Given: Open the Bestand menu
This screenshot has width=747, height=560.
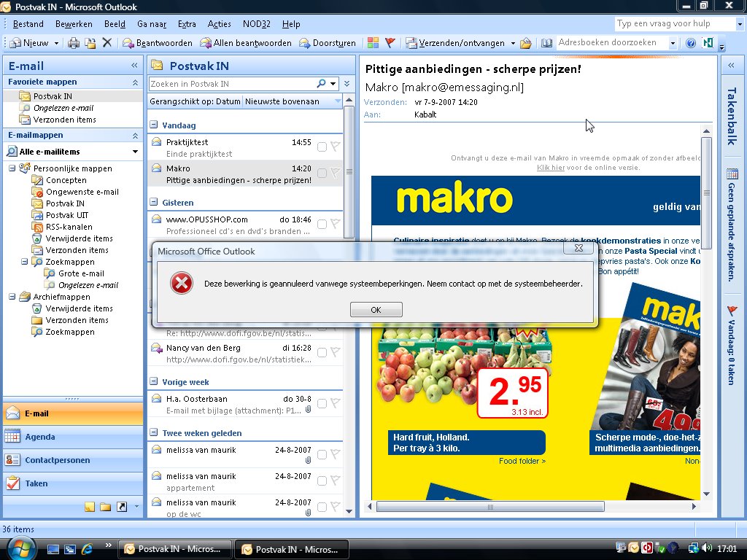Looking at the screenshot, I should 28,24.
